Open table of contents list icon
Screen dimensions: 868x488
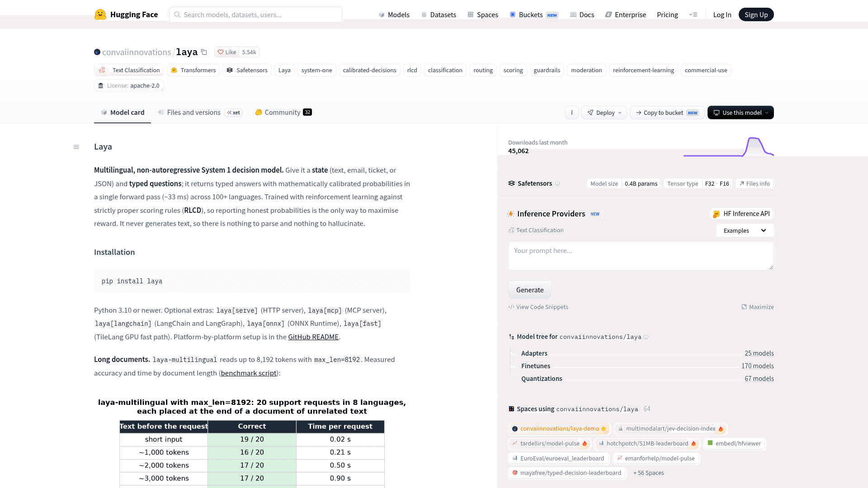pyautogui.click(x=76, y=147)
